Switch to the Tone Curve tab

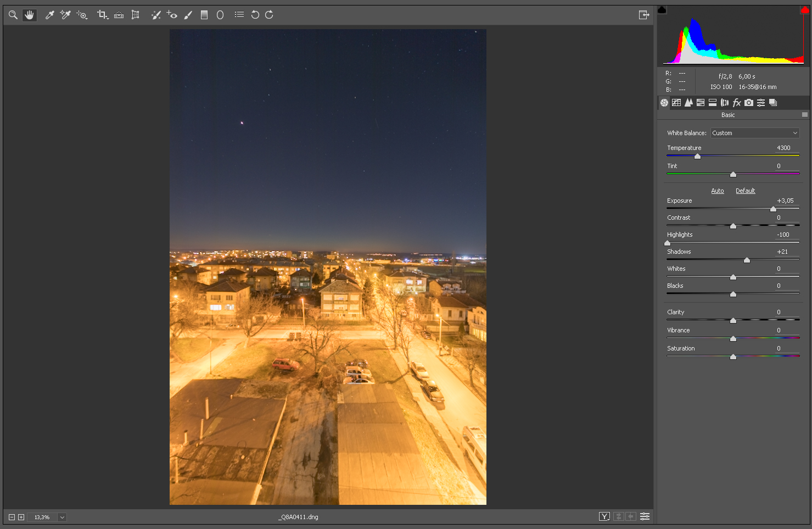(676, 103)
